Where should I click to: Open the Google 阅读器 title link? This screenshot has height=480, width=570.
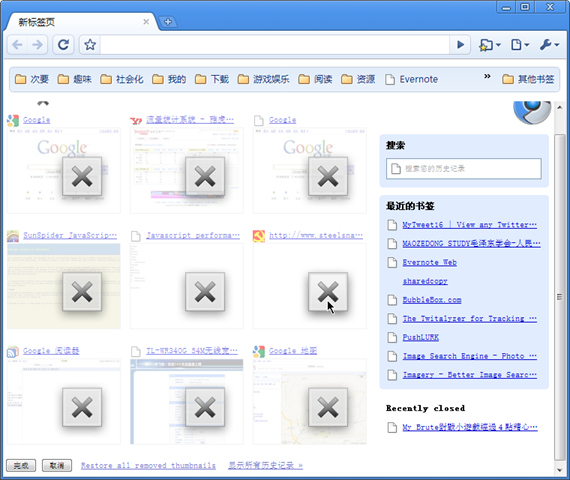click(51, 351)
